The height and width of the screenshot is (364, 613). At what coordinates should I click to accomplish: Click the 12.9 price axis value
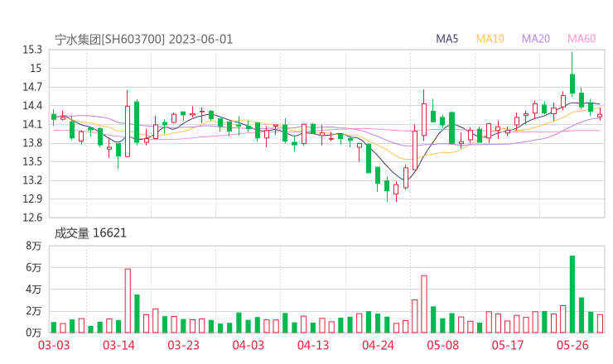tap(32, 199)
